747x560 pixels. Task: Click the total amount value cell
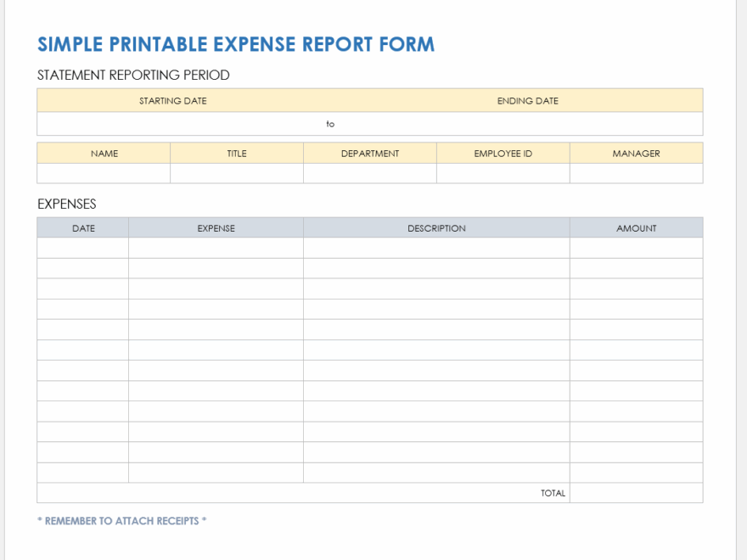tap(636, 493)
